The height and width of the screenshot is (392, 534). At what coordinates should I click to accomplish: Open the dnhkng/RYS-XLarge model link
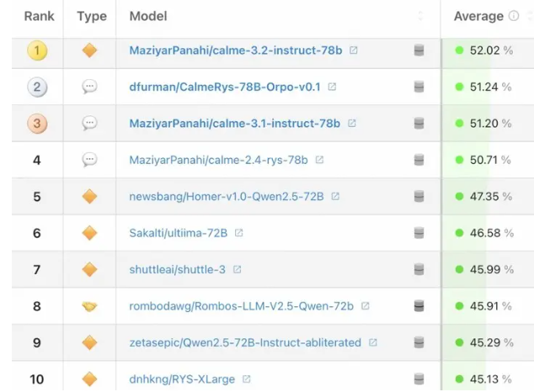click(182, 379)
